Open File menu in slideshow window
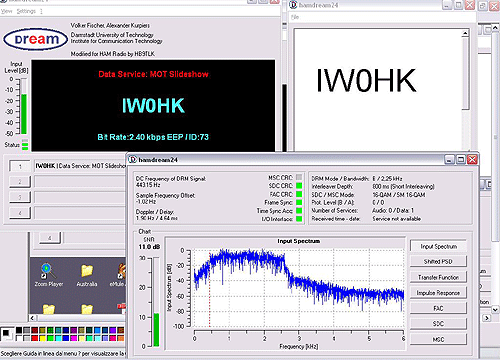Screen dimensions: 500x360 point(295,17)
